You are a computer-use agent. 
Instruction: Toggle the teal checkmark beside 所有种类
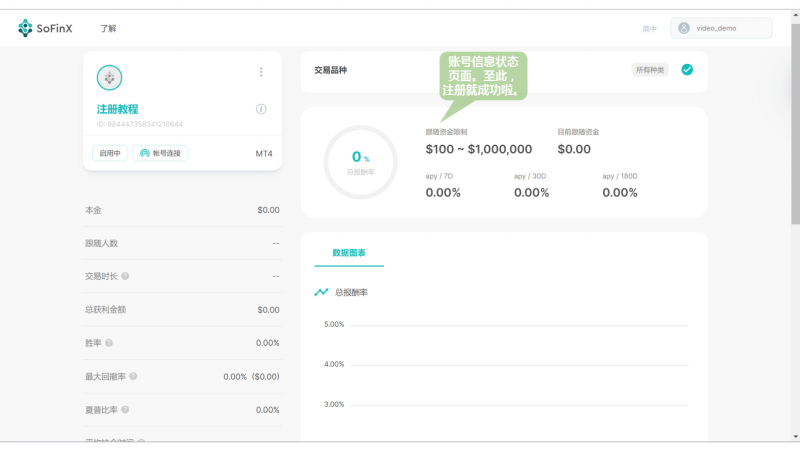687,70
